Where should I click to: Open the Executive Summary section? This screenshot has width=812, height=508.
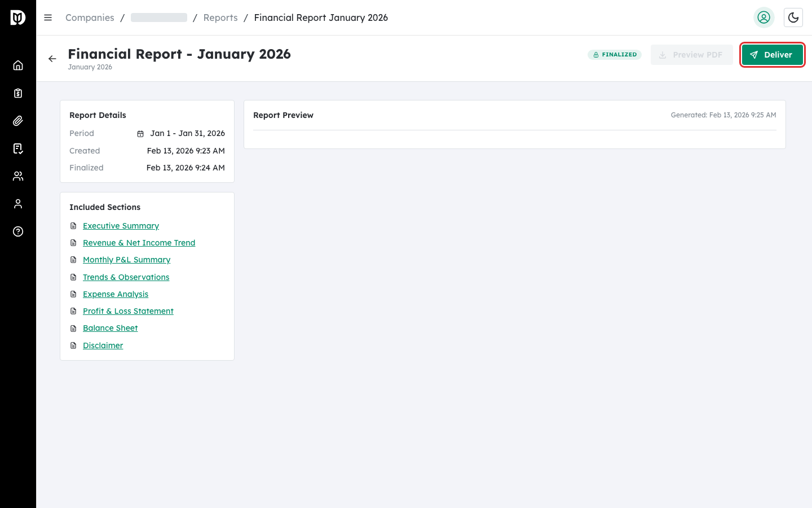click(121, 225)
